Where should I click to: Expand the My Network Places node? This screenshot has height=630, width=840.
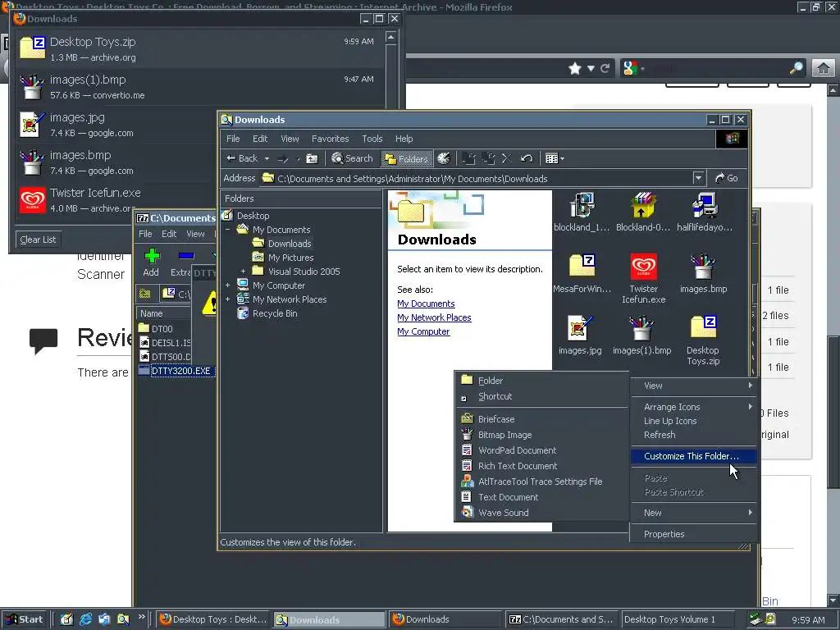coord(228,299)
